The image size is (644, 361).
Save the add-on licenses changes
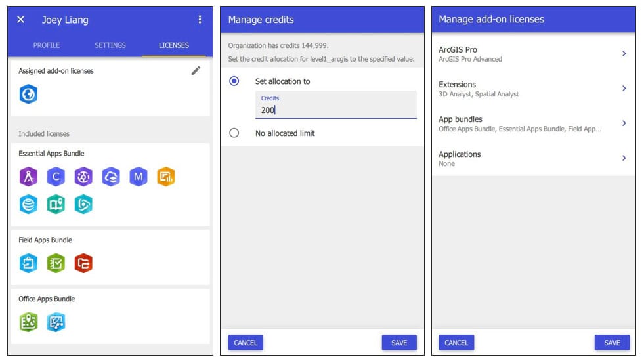(x=612, y=343)
